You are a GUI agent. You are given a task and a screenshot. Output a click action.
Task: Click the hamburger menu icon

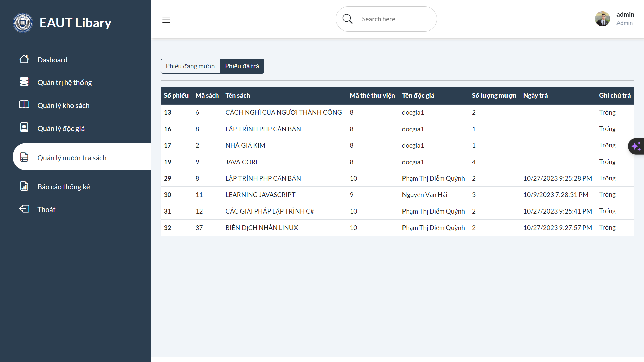(x=166, y=20)
